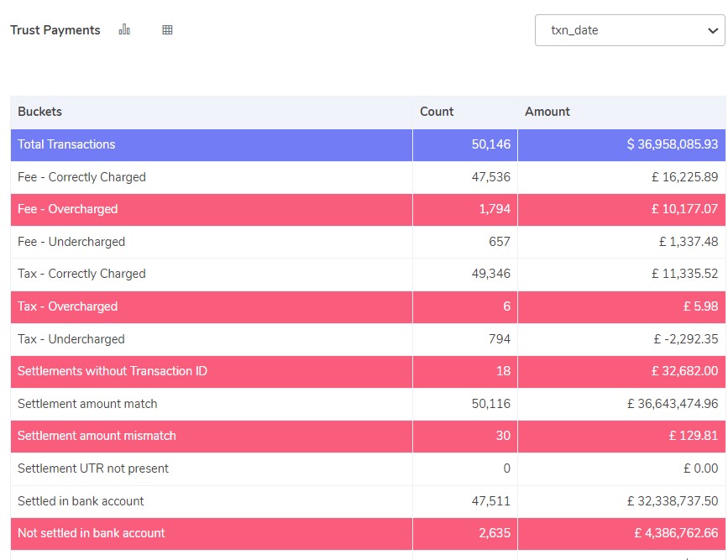Switch to the grid/table view
The image size is (728, 560).
(x=167, y=29)
